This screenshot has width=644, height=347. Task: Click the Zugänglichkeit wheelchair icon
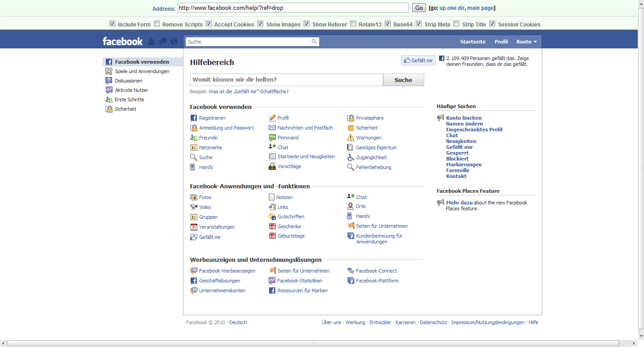351,157
